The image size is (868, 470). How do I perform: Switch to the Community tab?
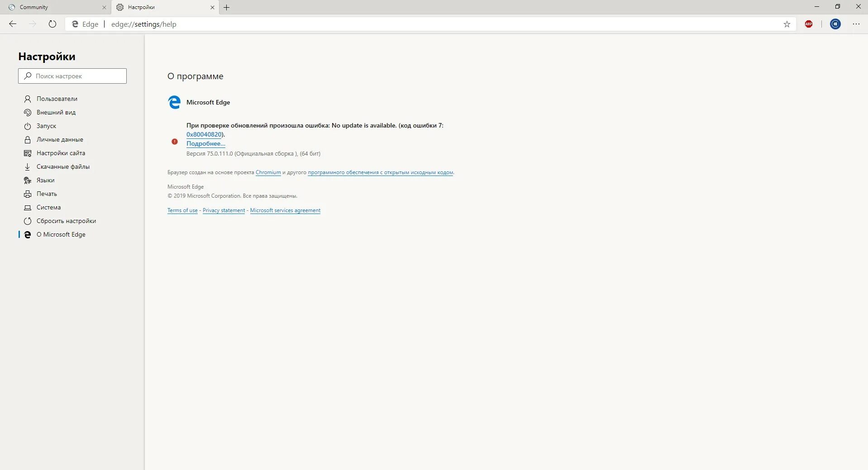click(x=55, y=7)
